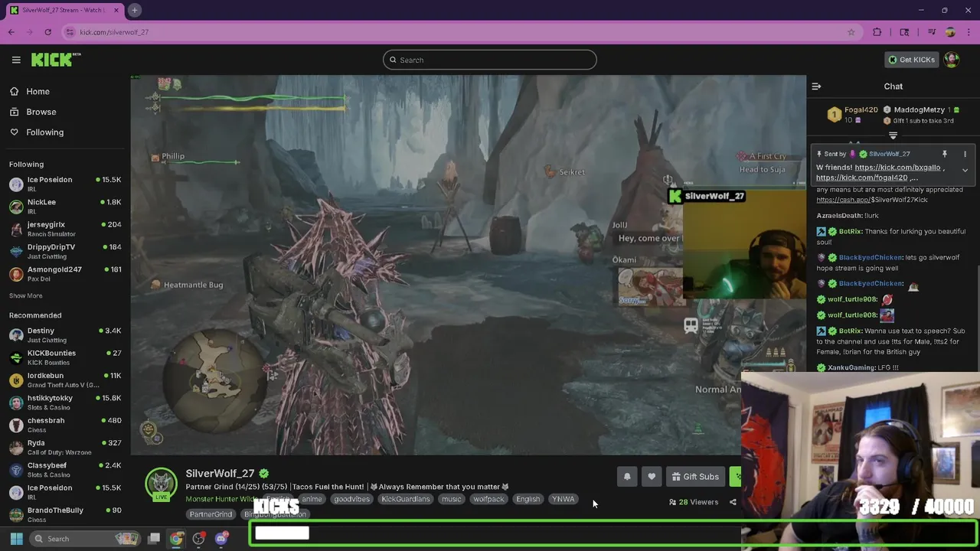
Task: Click the KICK logo
Action: pos(56,60)
